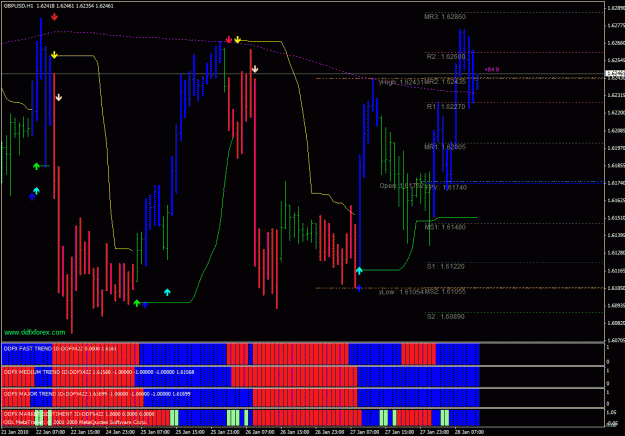Image resolution: width=625 pixels, height=436 pixels.
Task: Click the green up arrow starting the long green trail line
Action: click(x=137, y=303)
